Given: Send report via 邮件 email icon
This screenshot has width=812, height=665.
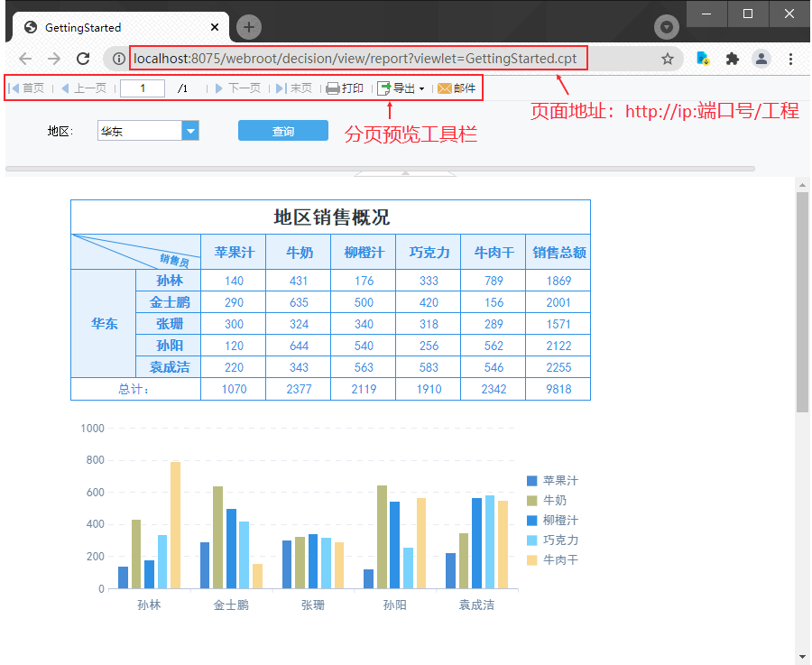Looking at the screenshot, I should [457, 88].
